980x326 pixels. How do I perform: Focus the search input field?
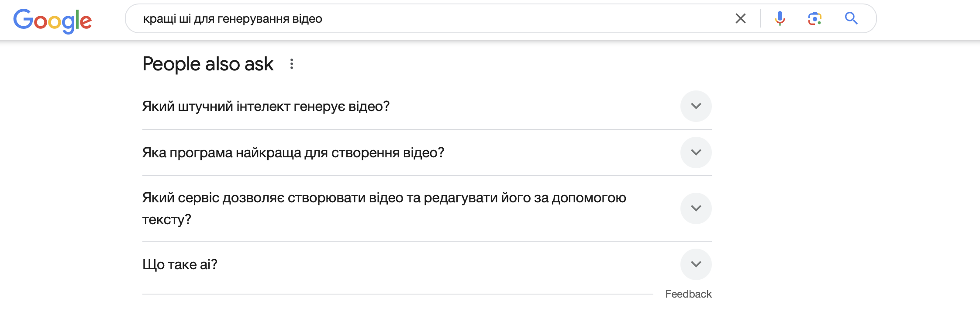(x=480, y=19)
